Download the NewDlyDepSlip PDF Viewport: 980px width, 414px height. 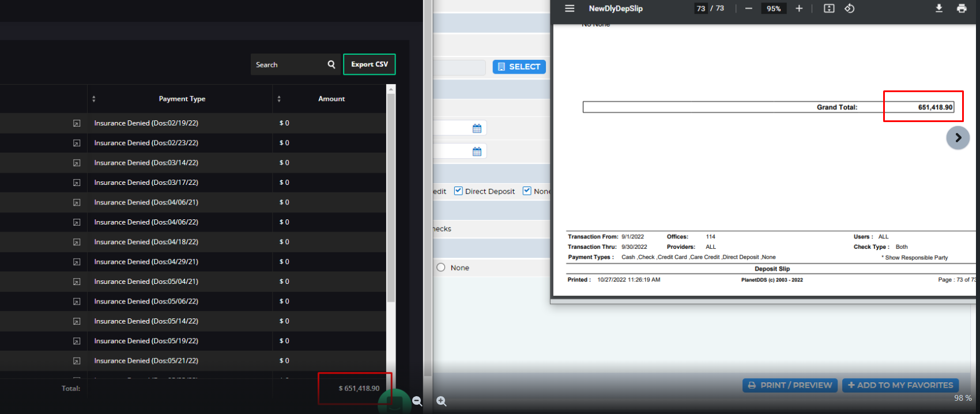[x=939, y=9]
